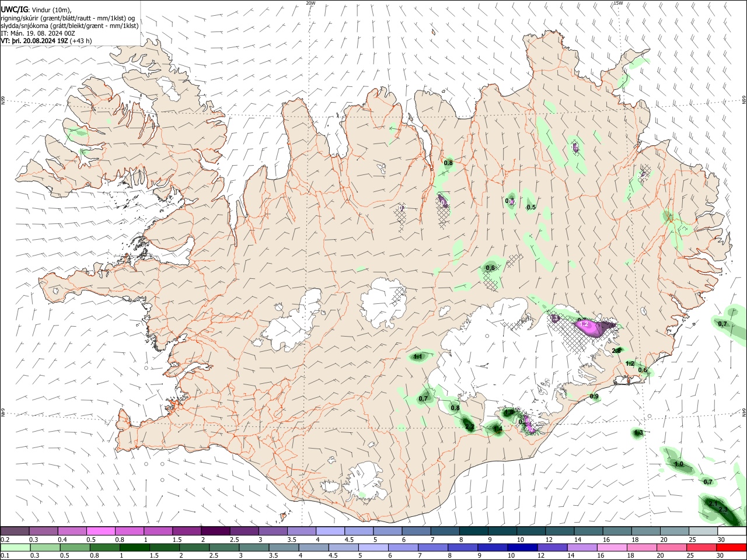Click the '2.1' precipitation value over the sea
Image resolution: width=747 pixels, height=560 pixels.
713,503
